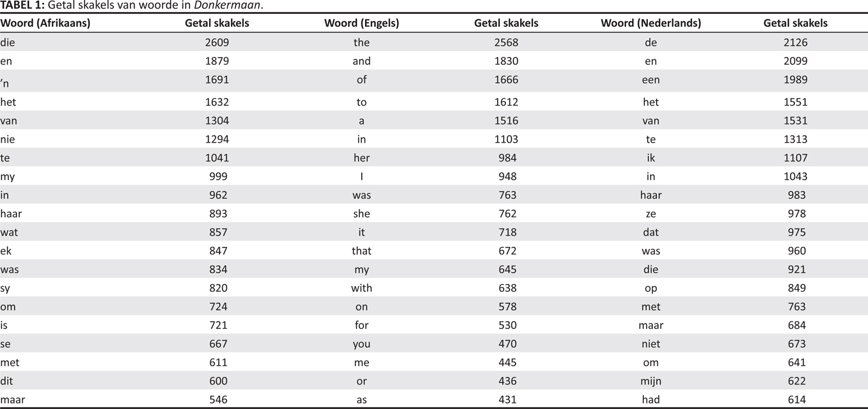Select the Dutch word 'een'
Screen dimensions: 868x409
(x=650, y=79)
